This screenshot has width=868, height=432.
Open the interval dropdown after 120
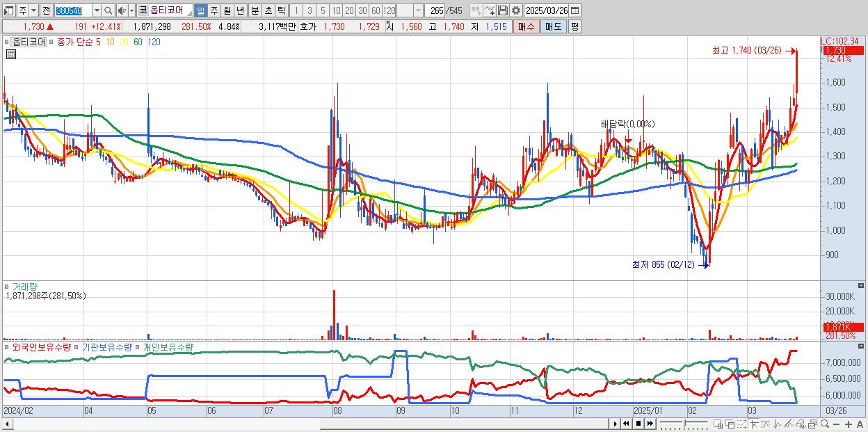tap(418, 10)
